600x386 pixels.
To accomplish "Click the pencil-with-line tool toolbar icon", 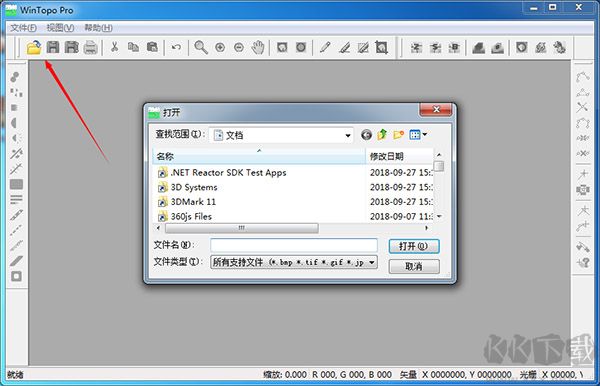I will [344, 47].
